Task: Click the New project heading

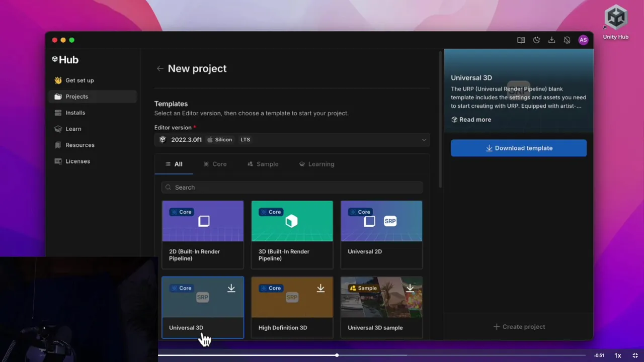Action: coord(197,68)
